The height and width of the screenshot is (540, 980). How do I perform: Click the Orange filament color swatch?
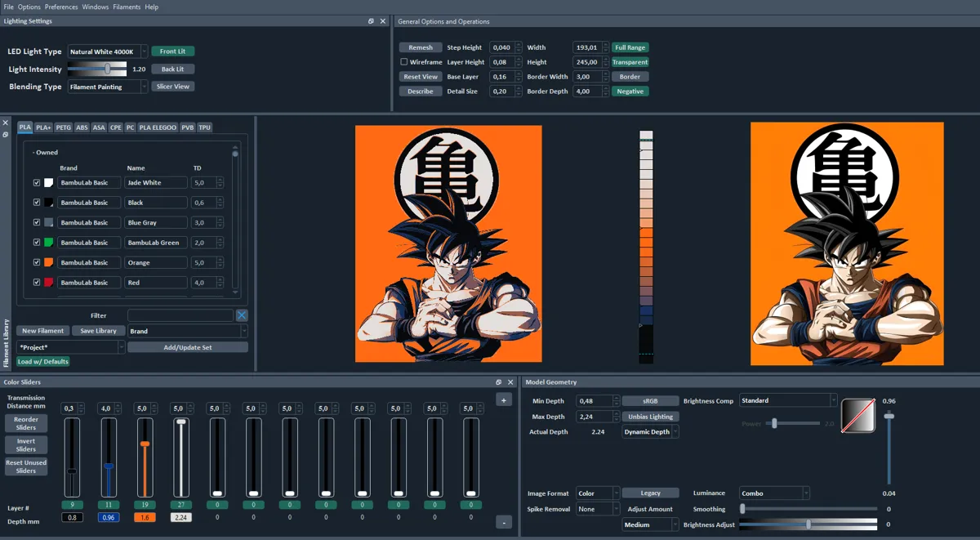coord(49,262)
